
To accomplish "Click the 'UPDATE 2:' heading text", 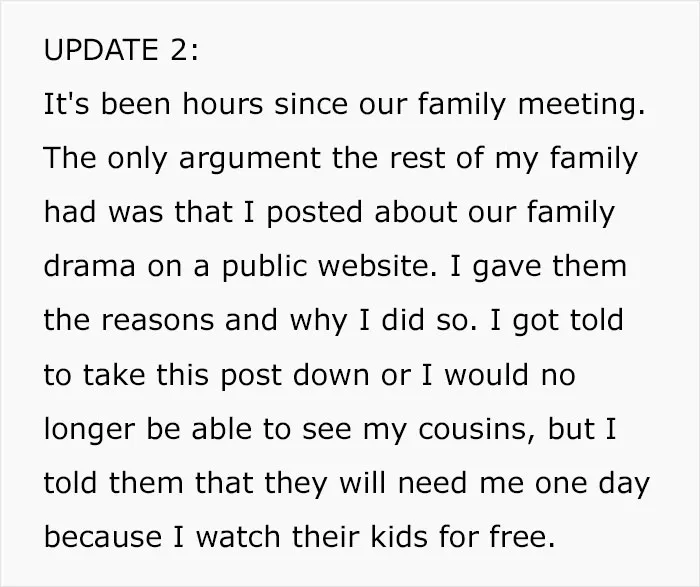I will (x=121, y=50).
